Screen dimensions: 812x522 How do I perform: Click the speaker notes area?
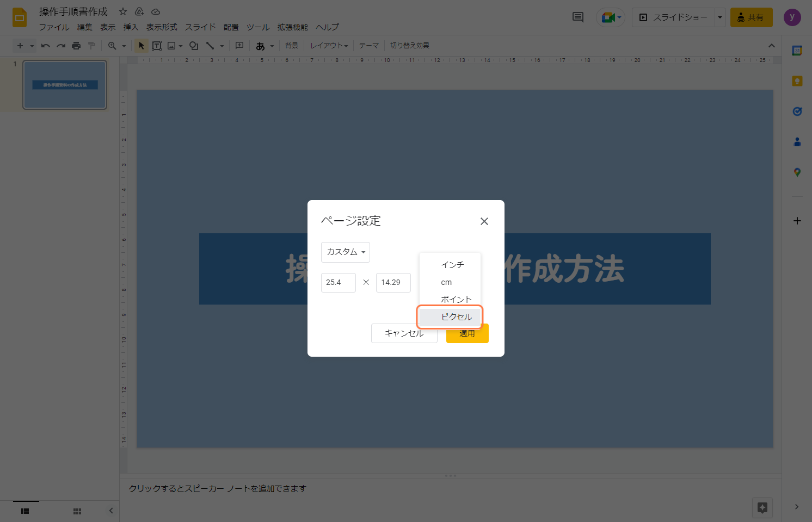(451, 489)
